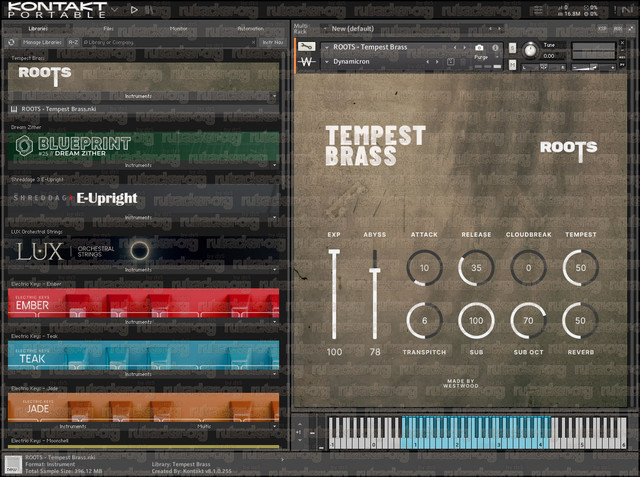The height and width of the screenshot is (477, 640).
Task: Expand LUX Orchestral Strings Instruments dropdown
Action: point(274,270)
